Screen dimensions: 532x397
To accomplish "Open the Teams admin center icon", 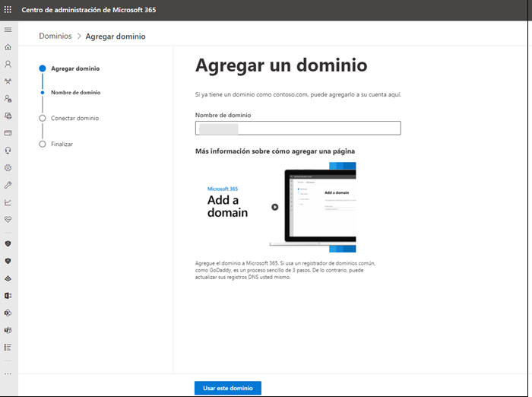I will pyautogui.click(x=8, y=330).
